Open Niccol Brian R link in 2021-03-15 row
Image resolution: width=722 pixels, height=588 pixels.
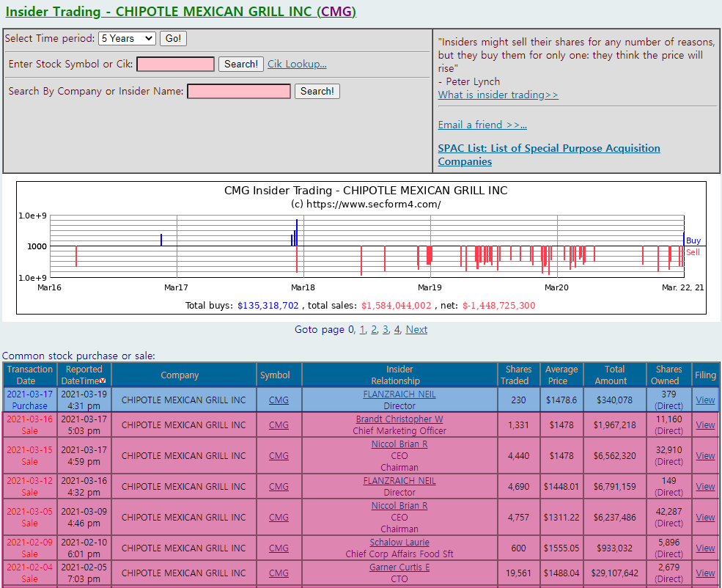[399, 444]
